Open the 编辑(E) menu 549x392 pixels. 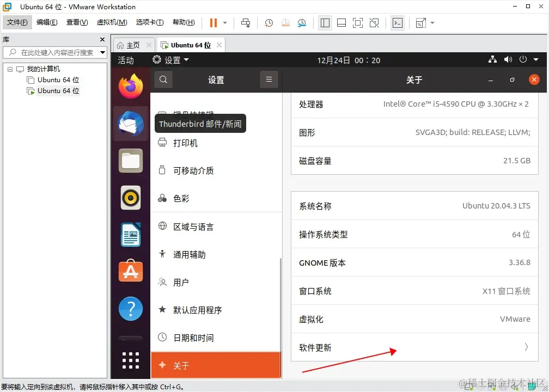(x=47, y=22)
